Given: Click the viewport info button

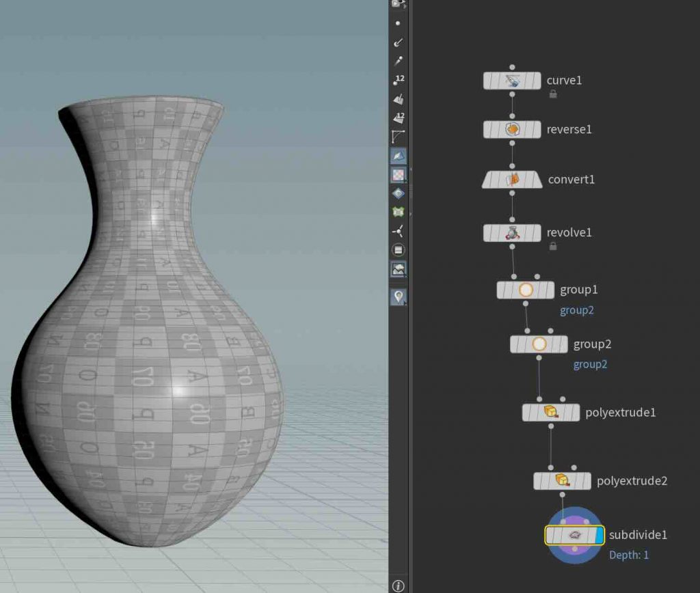Looking at the screenshot, I should pyautogui.click(x=399, y=585).
